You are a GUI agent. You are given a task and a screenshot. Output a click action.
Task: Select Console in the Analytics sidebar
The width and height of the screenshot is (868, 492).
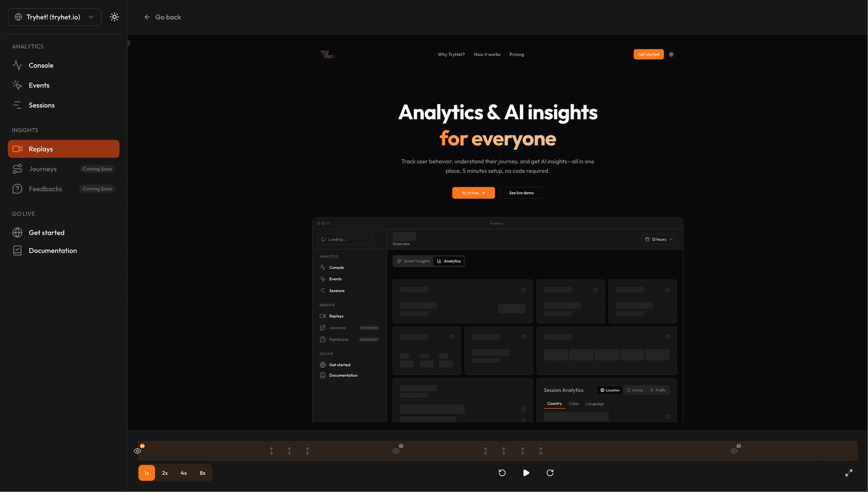[x=41, y=65]
